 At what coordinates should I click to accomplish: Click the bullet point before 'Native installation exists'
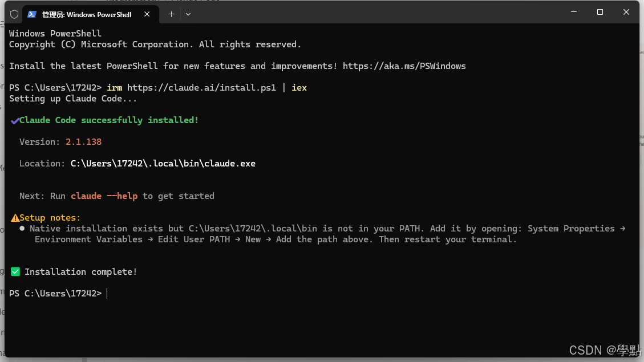[22, 229]
